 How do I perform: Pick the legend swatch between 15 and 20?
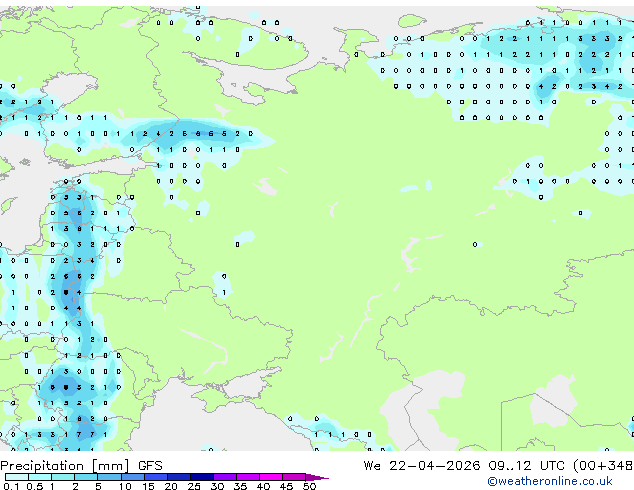[x=155, y=477]
